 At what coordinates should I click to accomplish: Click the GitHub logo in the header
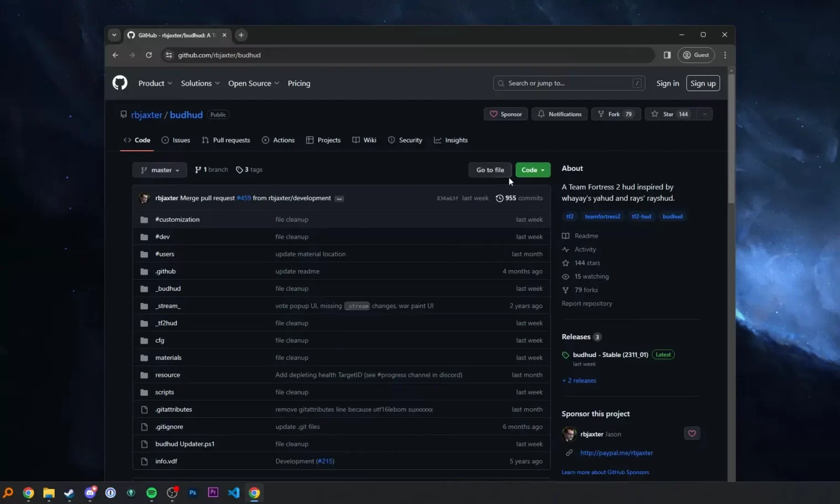tap(120, 83)
